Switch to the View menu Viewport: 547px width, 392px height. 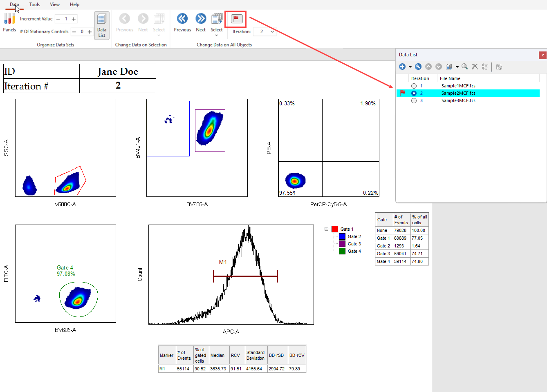55,4
